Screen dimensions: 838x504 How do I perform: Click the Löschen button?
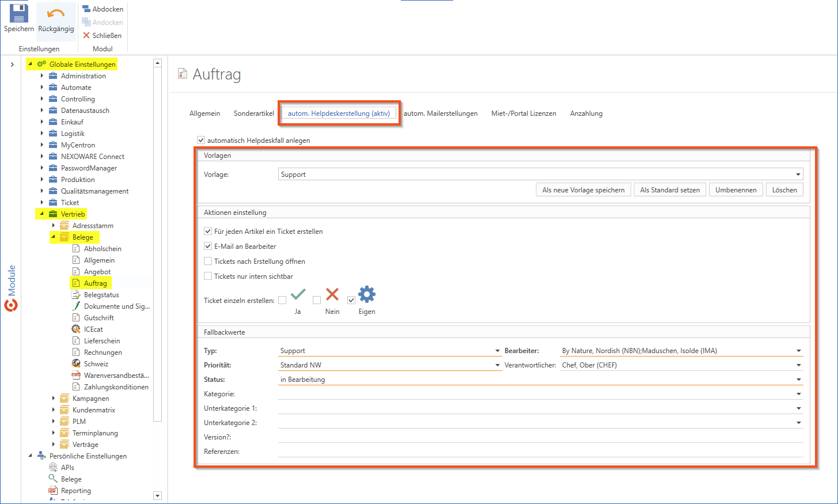[784, 190]
